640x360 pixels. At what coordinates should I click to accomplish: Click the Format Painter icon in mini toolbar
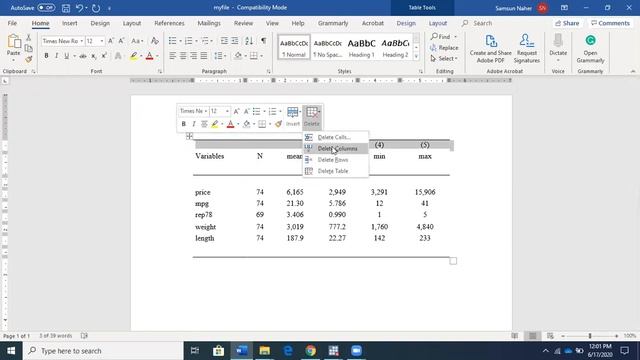click(278, 124)
